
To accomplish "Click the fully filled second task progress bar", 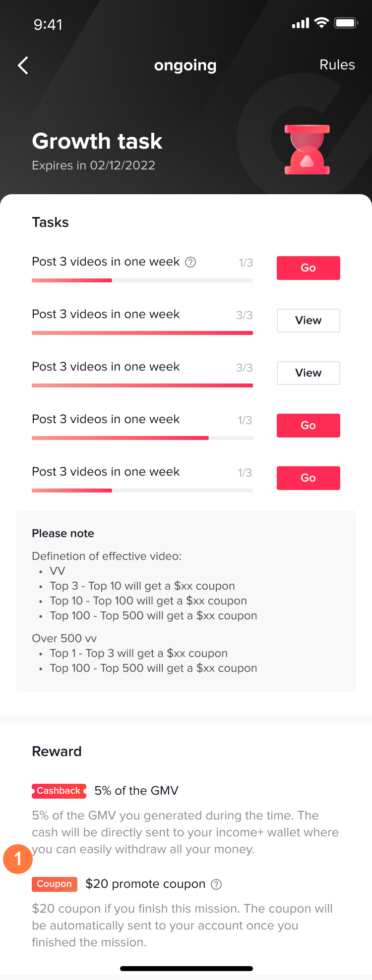I will click(142, 333).
